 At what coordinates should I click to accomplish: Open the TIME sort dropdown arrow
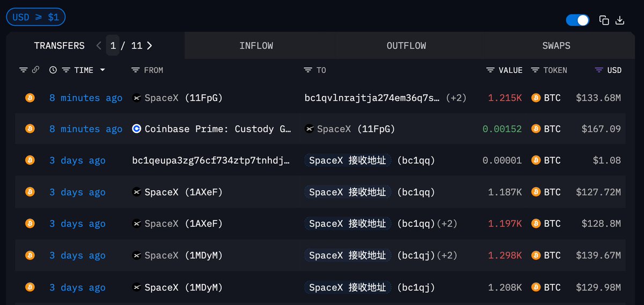click(x=103, y=70)
